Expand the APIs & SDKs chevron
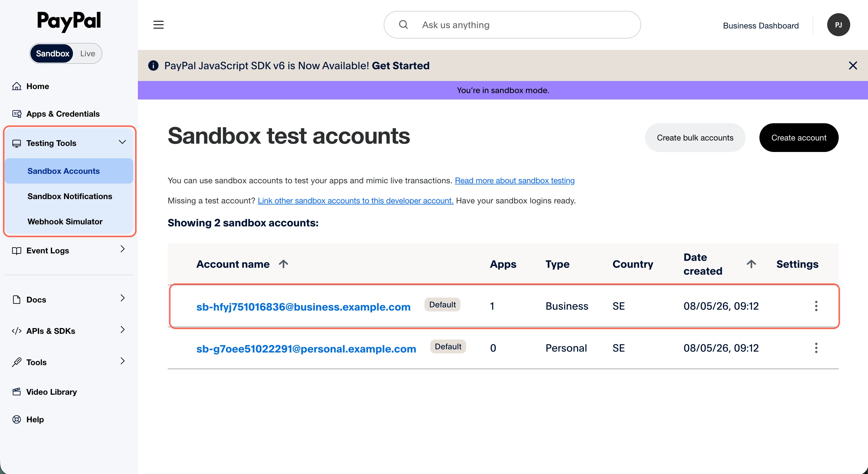Screen dimensions: 868x474 pos(122,330)
